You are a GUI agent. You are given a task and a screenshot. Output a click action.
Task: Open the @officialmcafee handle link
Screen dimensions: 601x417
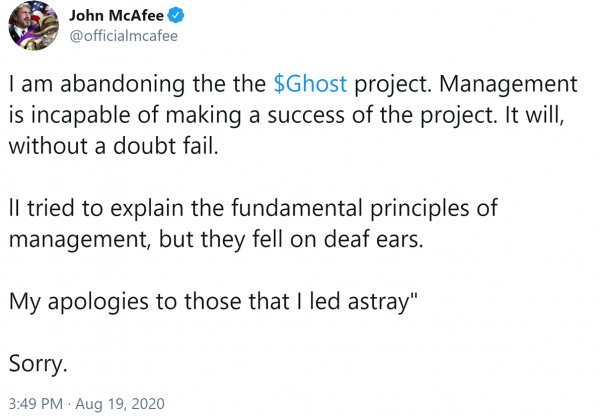[126, 37]
